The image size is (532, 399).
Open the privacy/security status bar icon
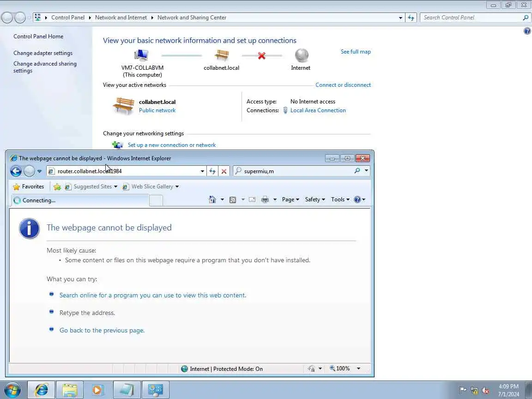[x=311, y=369]
